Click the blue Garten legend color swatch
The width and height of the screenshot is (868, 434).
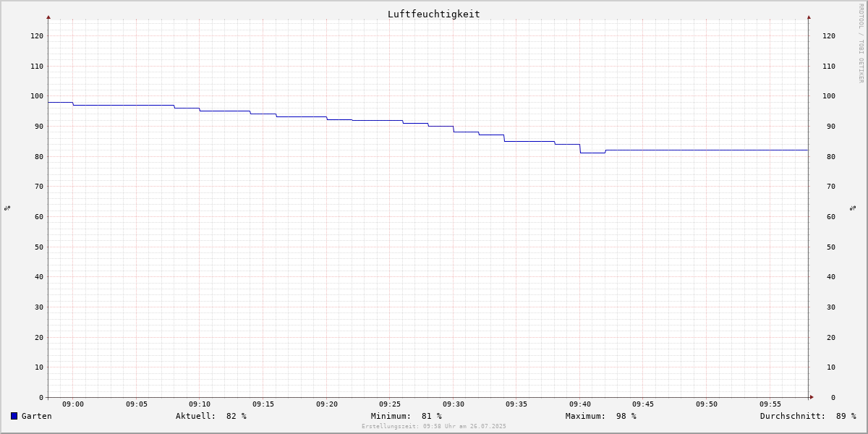pyautogui.click(x=14, y=416)
